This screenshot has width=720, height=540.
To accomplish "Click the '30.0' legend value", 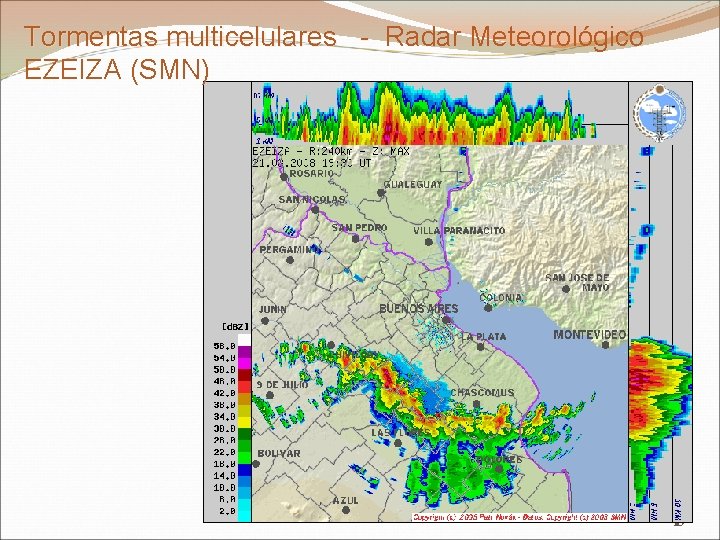I will tap(225, 428).
